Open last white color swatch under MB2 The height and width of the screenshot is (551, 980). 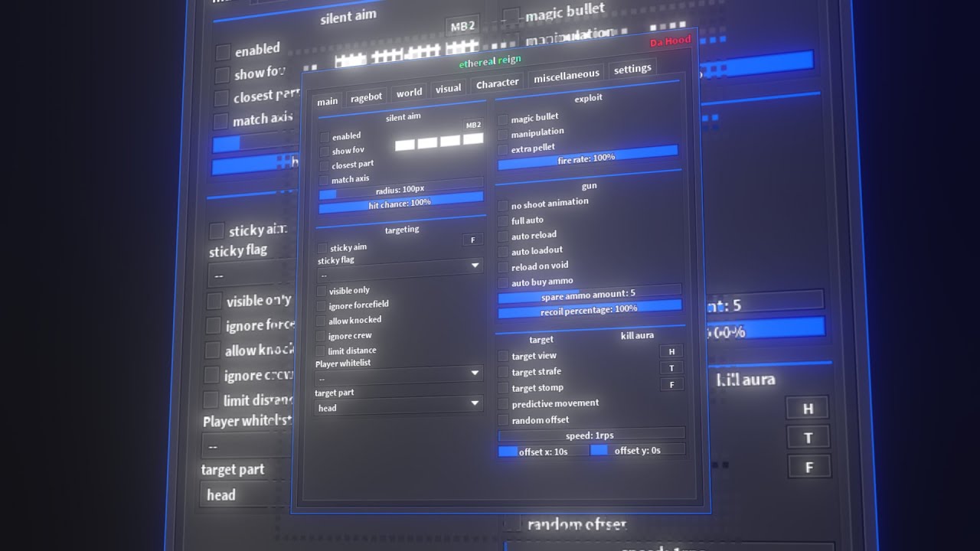point(473,139)
